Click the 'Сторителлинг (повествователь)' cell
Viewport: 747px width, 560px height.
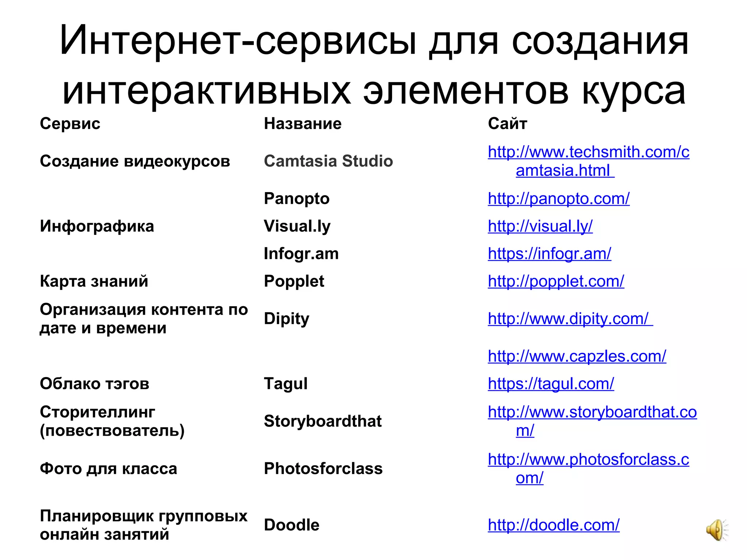click(112, 421)
